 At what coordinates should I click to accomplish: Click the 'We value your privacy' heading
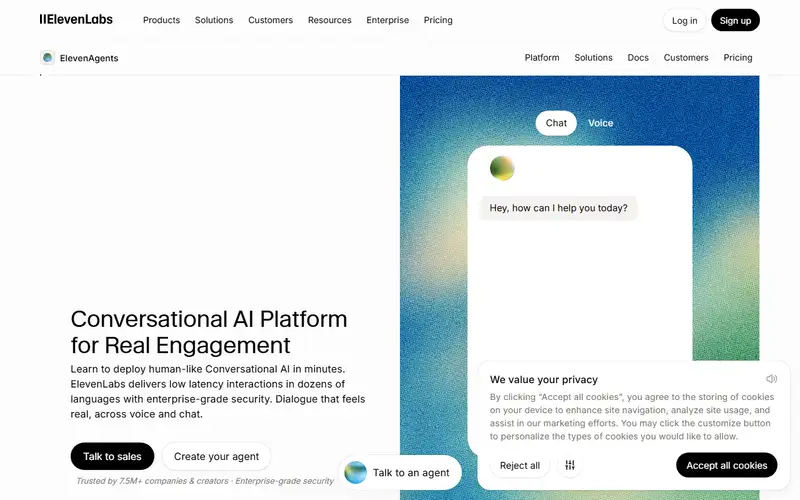(543, 380)
